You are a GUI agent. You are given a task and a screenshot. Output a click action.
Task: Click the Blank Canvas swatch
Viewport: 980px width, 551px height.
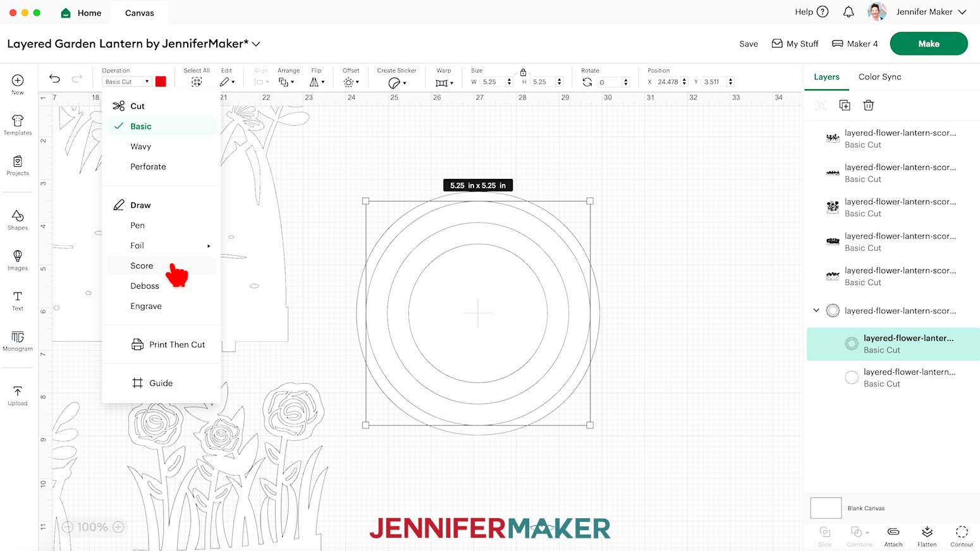[x=826, y=508]
